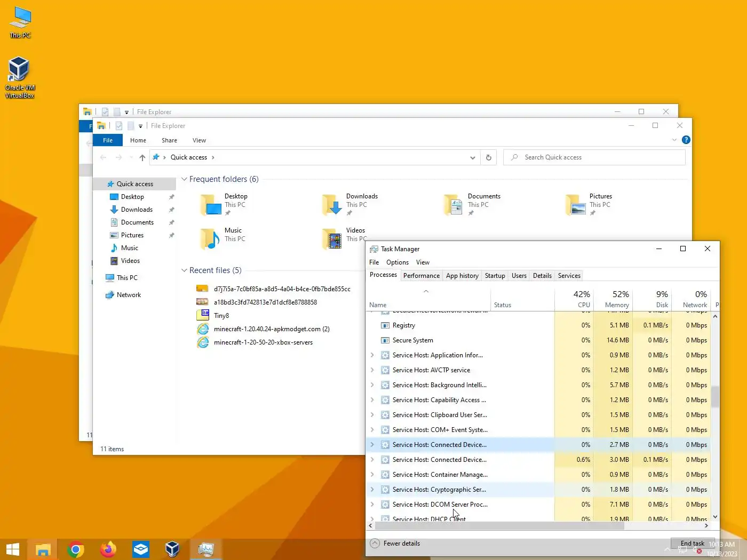
Task: Open the Performance tab
Action: (x=422, y=276)
